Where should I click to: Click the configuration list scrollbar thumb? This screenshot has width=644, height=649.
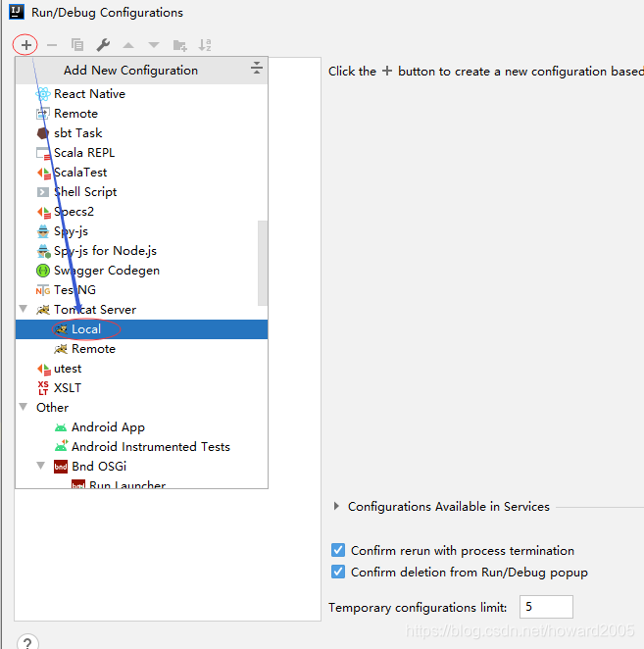point(263,264)
